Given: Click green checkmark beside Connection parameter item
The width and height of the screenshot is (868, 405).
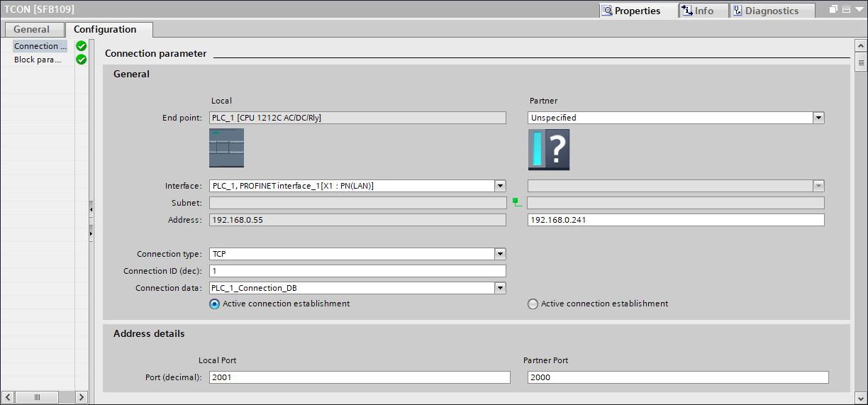Looking at the screenshot, I should click(82, 46).
